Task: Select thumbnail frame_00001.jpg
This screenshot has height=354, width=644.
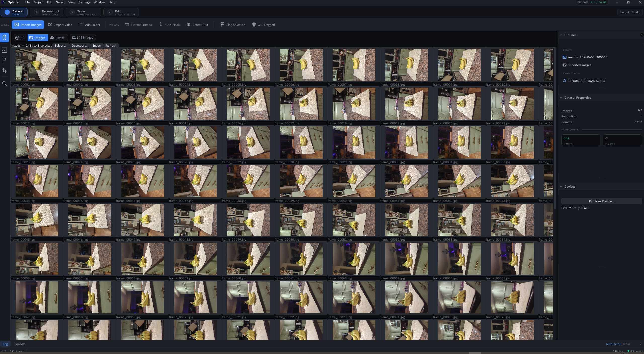Action: [37, 65]
